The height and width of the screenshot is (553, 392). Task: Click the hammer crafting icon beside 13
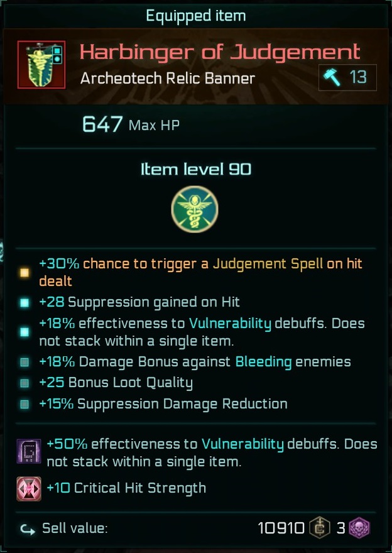(x=332, y=77)
